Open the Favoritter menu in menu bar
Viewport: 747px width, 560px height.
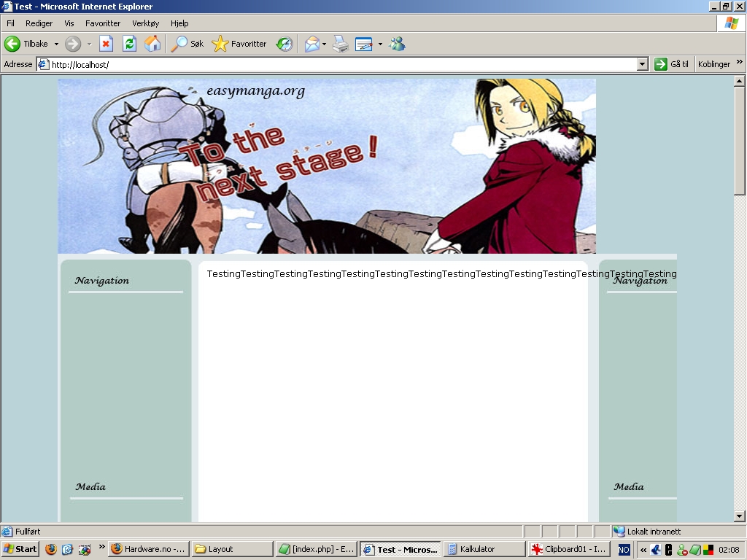tap(103, 23)
